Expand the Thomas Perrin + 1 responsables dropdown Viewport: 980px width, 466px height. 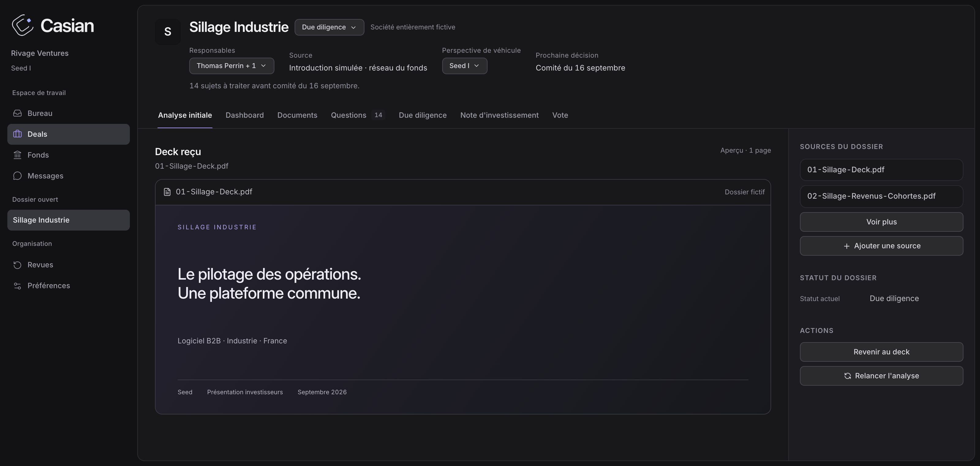pos(232,66)
